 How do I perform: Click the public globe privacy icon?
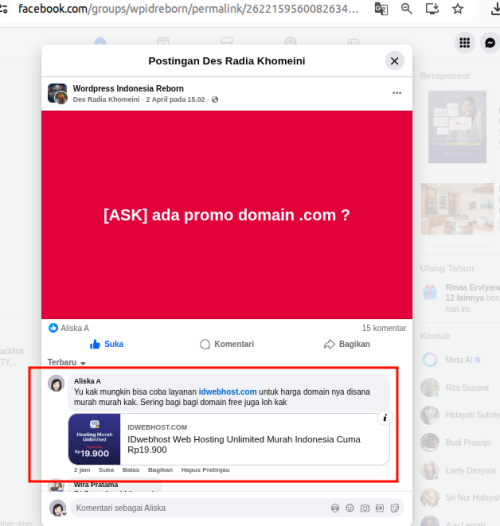tap(215, 99)
